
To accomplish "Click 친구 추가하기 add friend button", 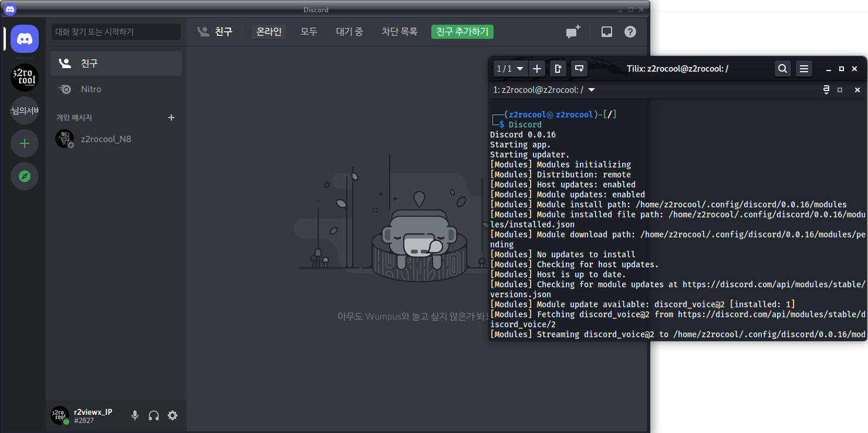I will [462, 32].
